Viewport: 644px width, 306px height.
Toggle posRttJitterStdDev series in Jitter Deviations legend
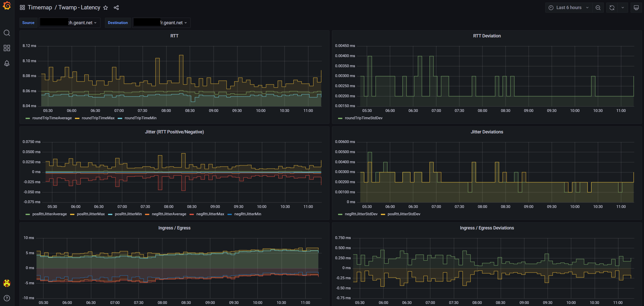(x=404, y=214)
